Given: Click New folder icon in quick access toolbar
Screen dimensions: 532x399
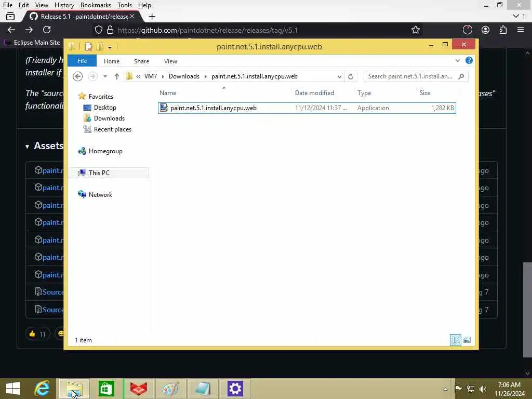Looking at the screenshot, I should [x=100, y=46].
